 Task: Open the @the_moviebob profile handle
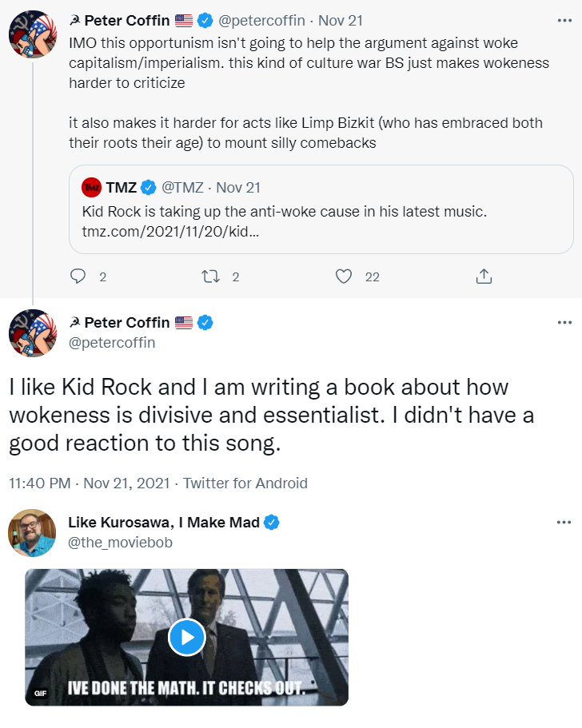(x=120, y=543)
